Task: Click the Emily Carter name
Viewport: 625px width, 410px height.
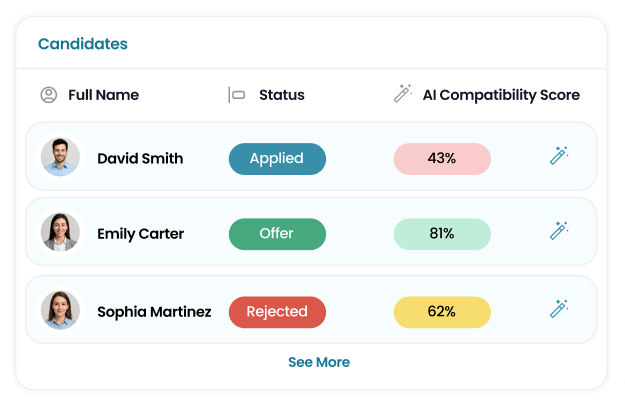Action: (141, 234)
